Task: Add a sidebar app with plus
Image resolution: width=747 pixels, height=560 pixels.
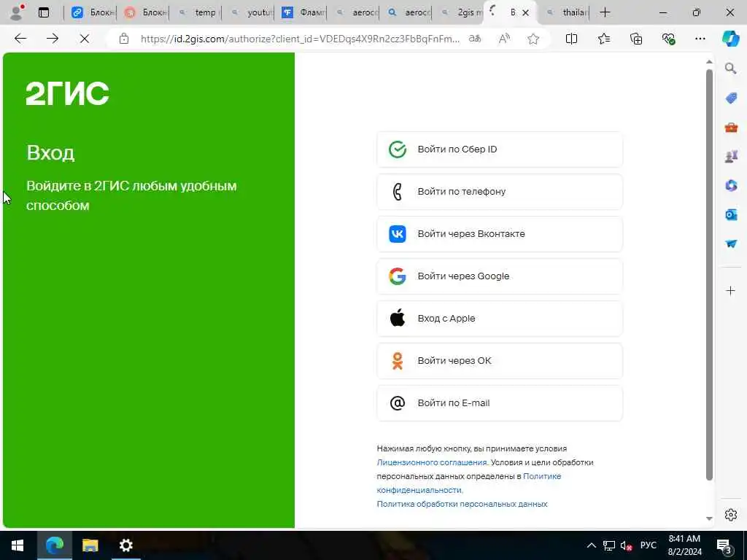Action: click(x=730, y=291)
